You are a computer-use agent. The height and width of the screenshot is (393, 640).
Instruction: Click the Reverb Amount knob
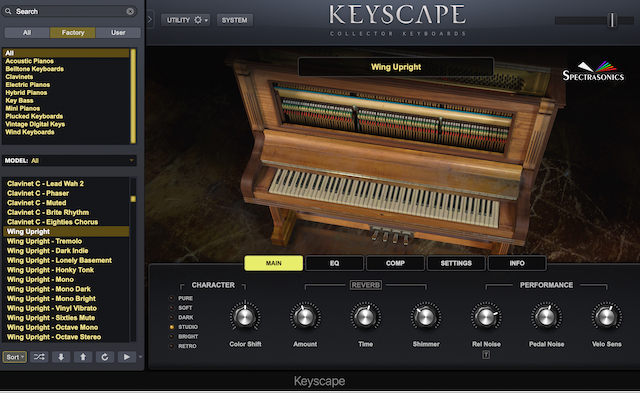coord(305,317)
